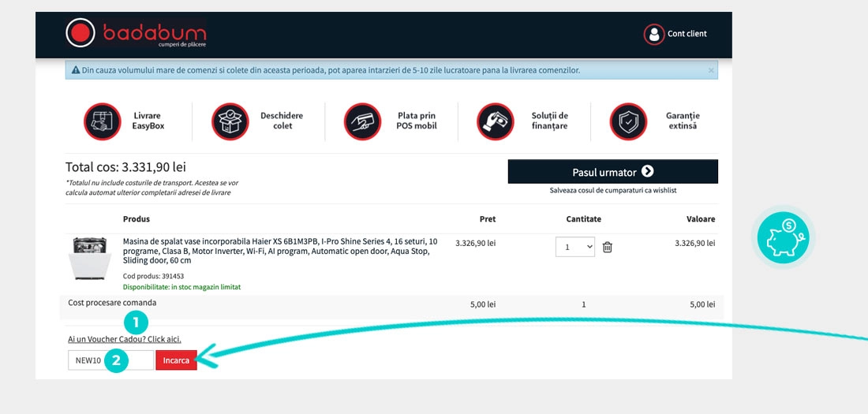This screenshot has width=868, height=414.
Task: Click the Soluții de finanțare icon
Action: point(496,121)
